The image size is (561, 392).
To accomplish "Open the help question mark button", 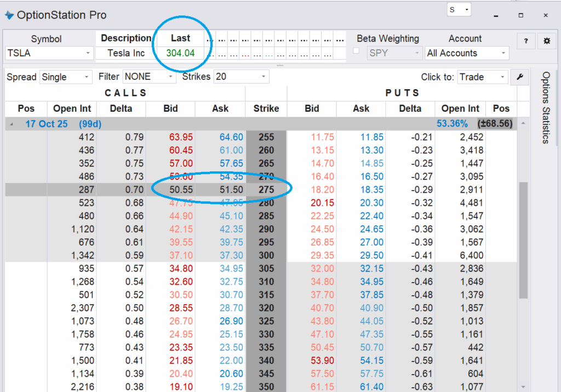I will coord(525,41).
